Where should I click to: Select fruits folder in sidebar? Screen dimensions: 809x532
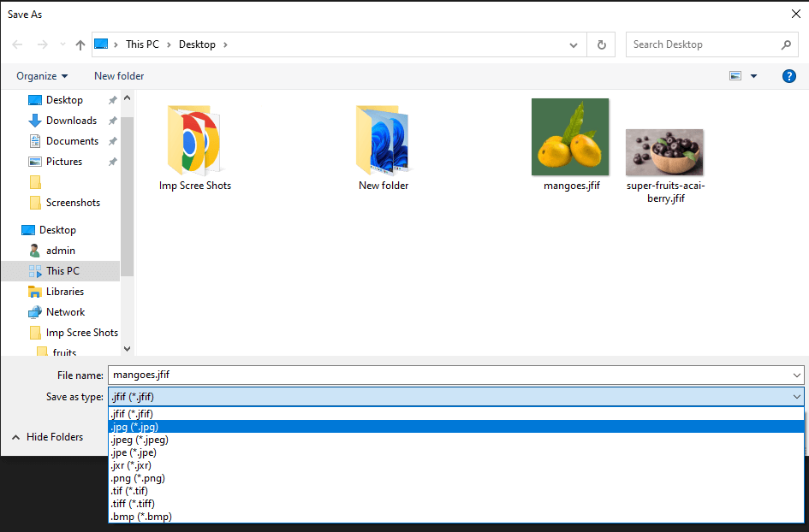pos(64,352)
